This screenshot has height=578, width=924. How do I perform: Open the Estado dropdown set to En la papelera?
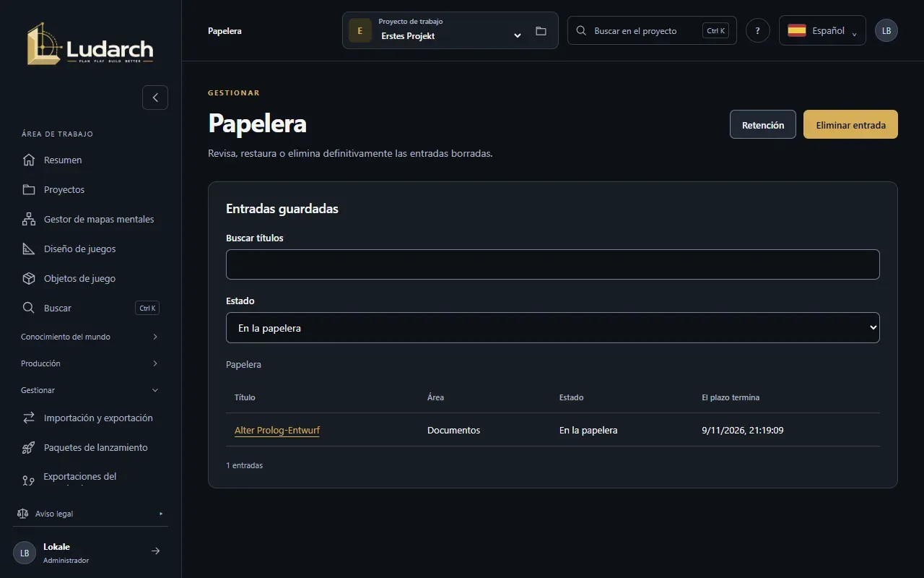[553, 328]
